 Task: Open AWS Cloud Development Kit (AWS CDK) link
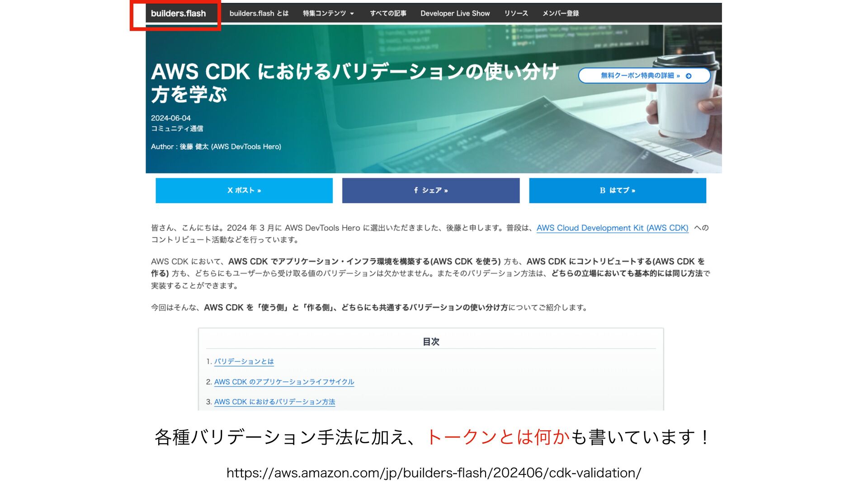(x=612, y=228)
